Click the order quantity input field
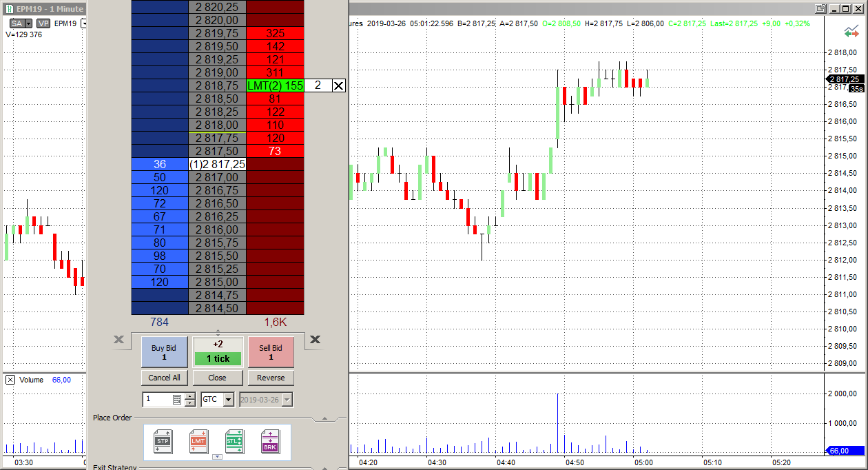Viewport: 868px width, 470px height. 158,399
